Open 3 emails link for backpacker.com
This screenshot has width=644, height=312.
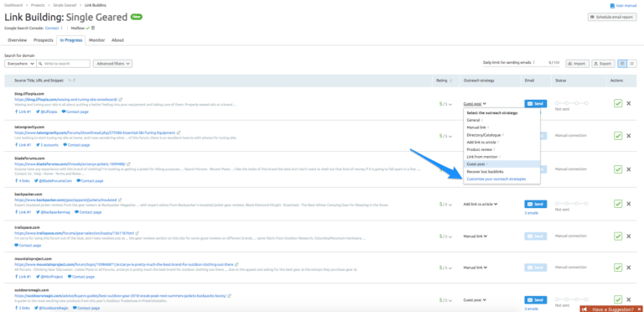[x=532, y=213]
